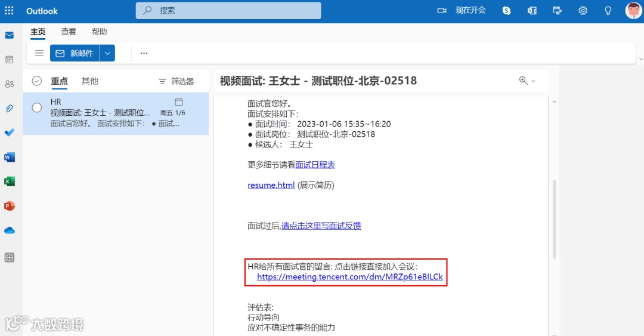Select all messages circle checkbox
The image size is (644, 336).
[x=37, y=81]
